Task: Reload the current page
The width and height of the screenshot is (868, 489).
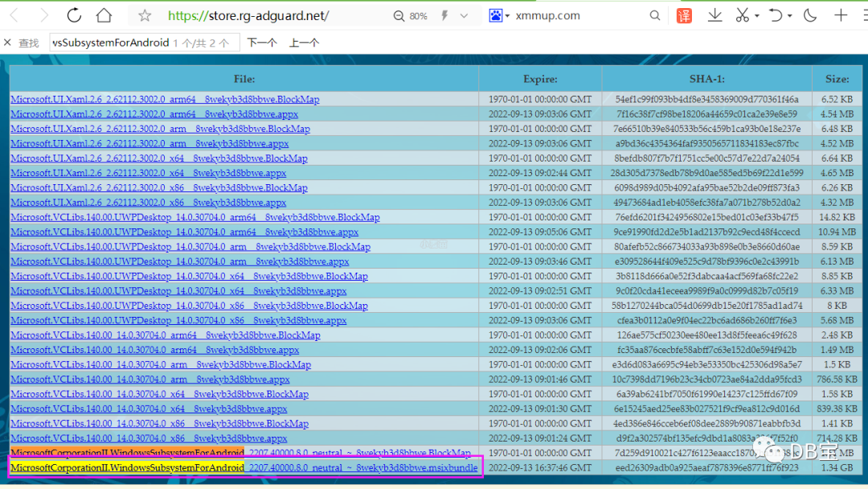Action: [x=74, y=15]
